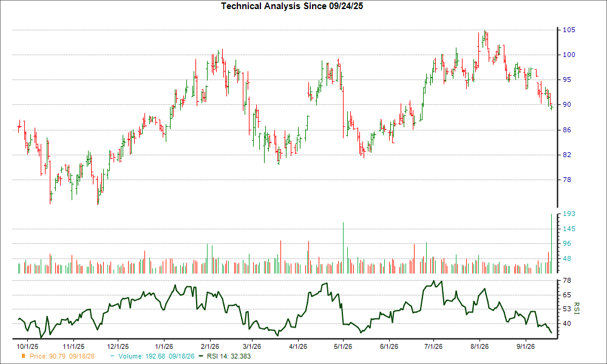Click the 10/1/25 date label

(27, 346)
